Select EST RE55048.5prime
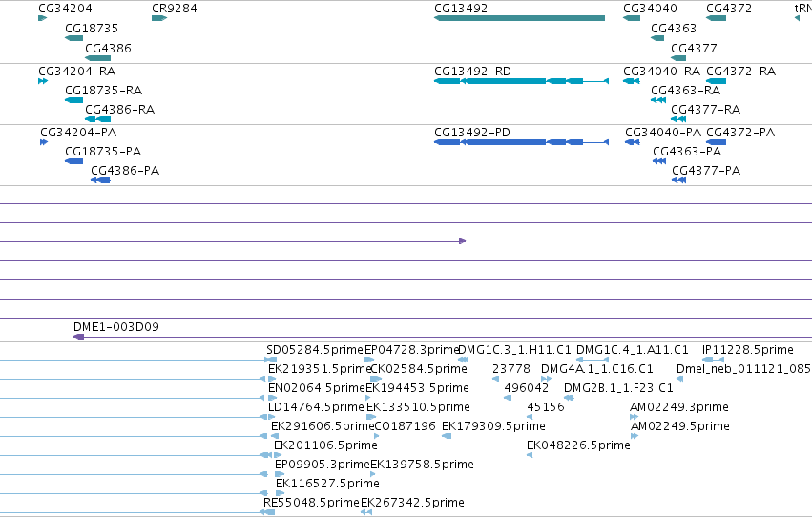The image size is (812, 517). click(311, 503)
